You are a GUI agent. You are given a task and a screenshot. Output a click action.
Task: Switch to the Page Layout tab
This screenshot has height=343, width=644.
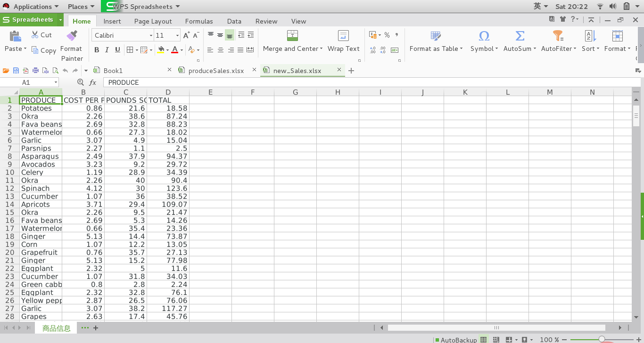click(x=153, y=21)
